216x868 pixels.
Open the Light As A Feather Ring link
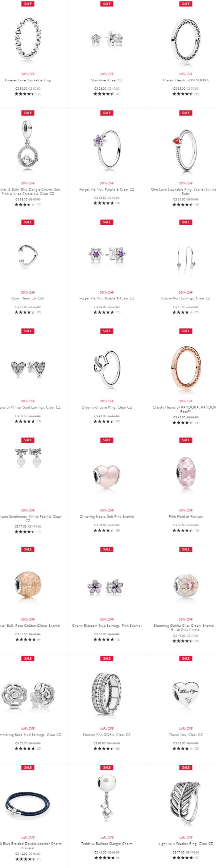click(x=186, y=844)
